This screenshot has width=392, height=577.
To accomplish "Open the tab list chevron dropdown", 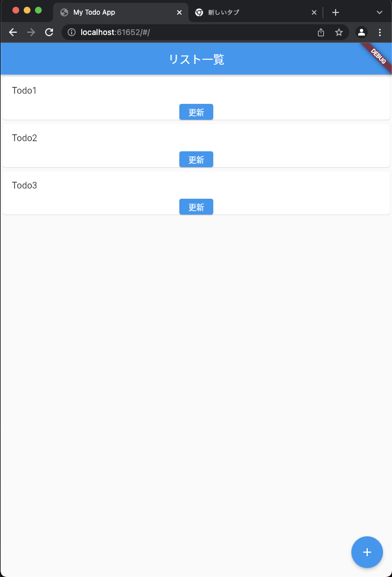I will click(380, 12).
